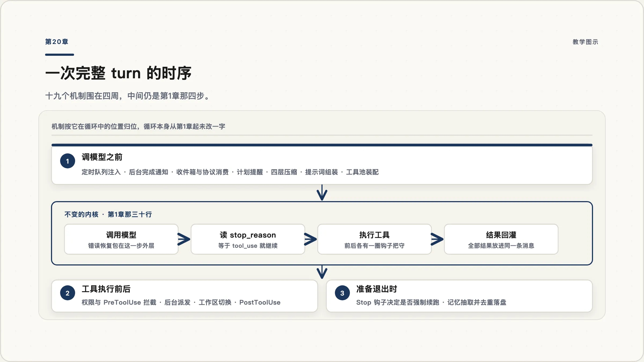Select the 结果回灌 step box

point(501,239)
